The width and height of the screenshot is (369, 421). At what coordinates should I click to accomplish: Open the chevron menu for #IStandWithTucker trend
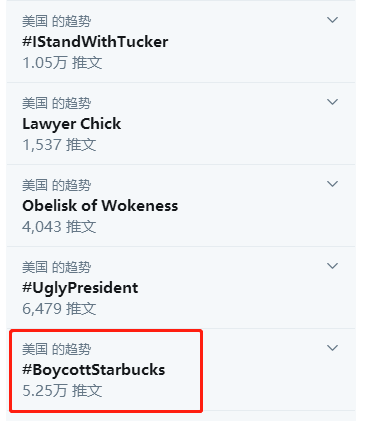(x=332, y=20)
